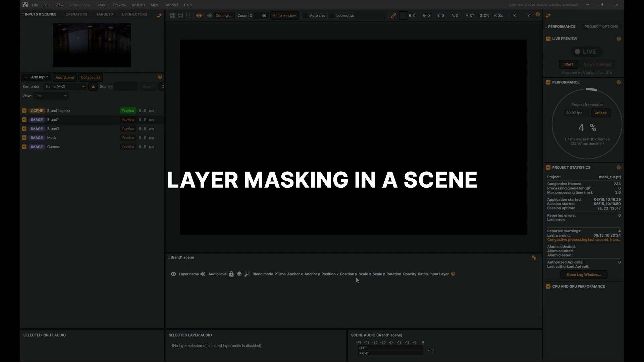Click the Brand1 scene panel swap icon

coord(534,257)
